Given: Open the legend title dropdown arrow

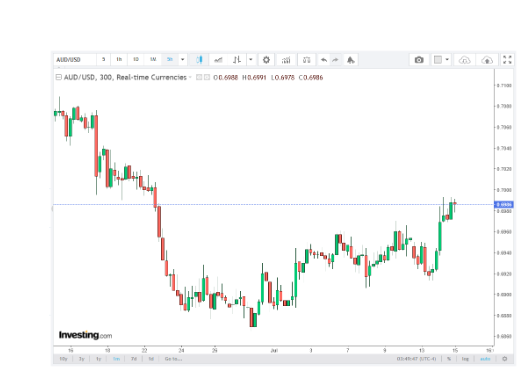Looking at the screenshot, I should tap(190, 77).
